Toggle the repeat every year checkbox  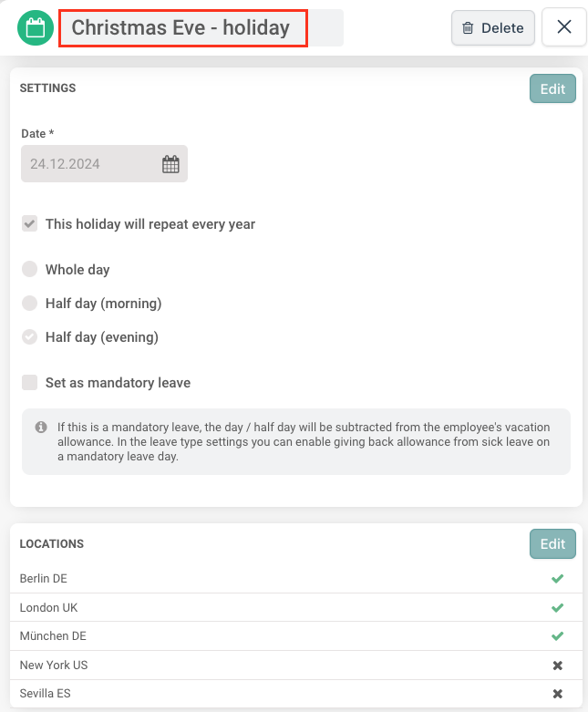tap(30, 224)
